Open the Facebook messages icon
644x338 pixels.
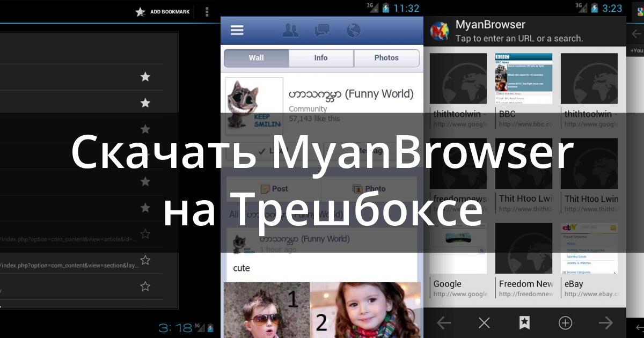click(x=321, y=31)
